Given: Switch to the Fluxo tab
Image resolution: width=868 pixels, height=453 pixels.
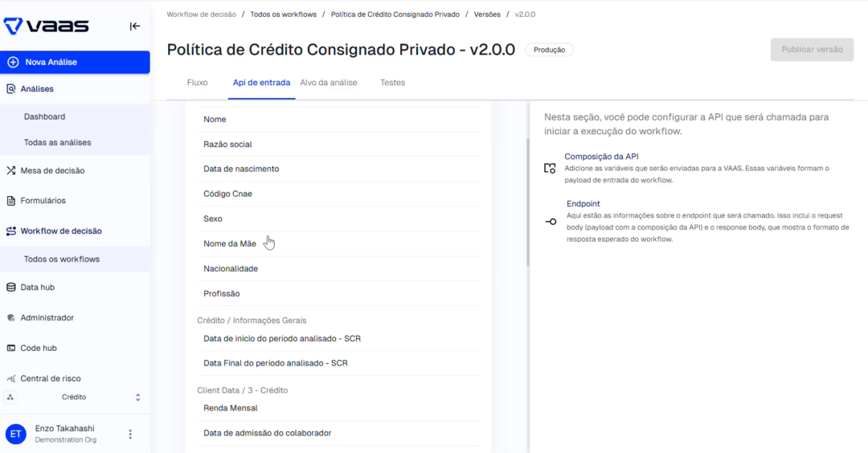Looking at the screenshot, I should pos(197,83).
